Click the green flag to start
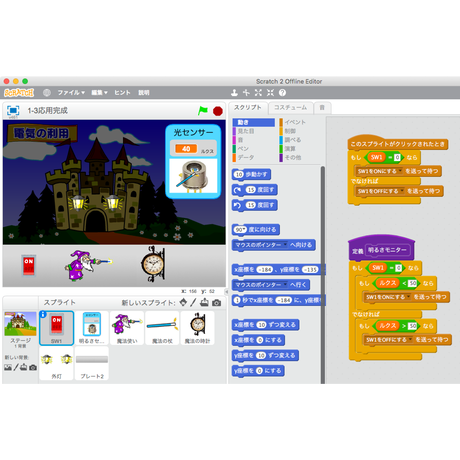Screen dimensions: 460x460 (203, 110)
